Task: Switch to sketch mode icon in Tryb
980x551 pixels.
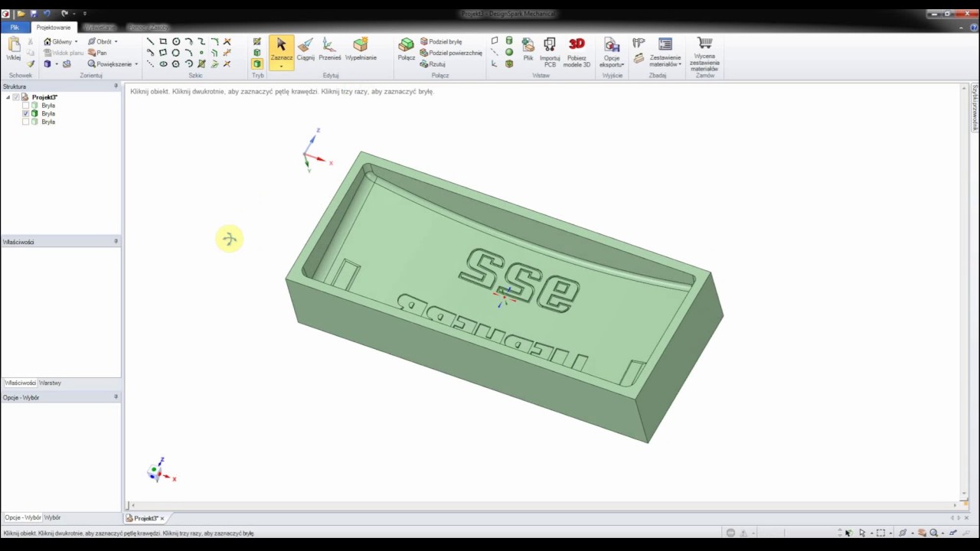Action: coord(257,41)
